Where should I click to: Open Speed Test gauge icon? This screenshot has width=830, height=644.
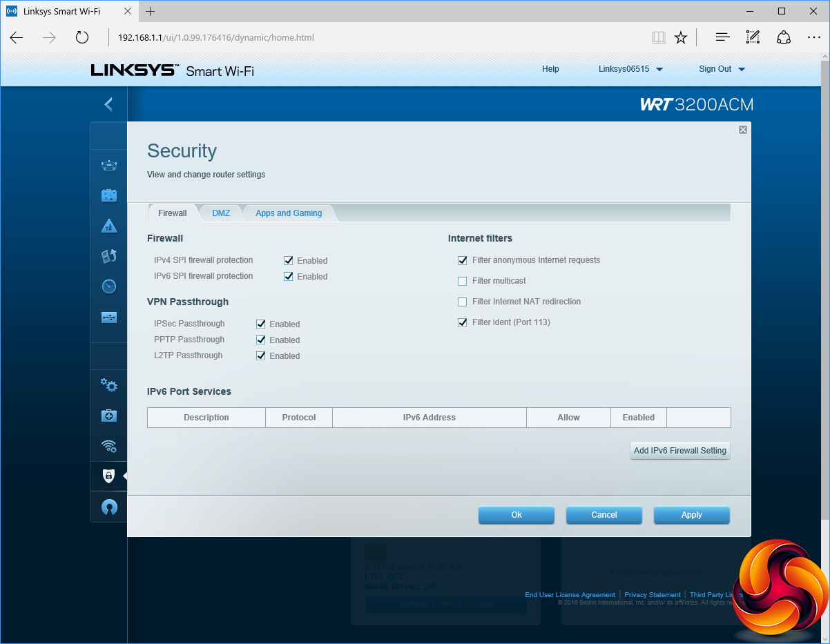click(109, 286)
